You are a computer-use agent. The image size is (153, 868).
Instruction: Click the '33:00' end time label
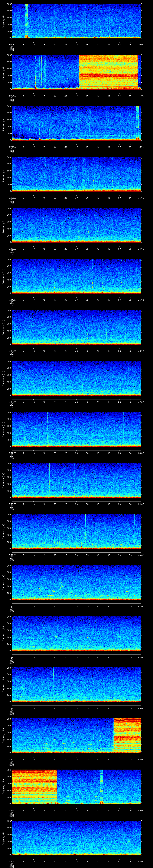[x=141, y=198]
